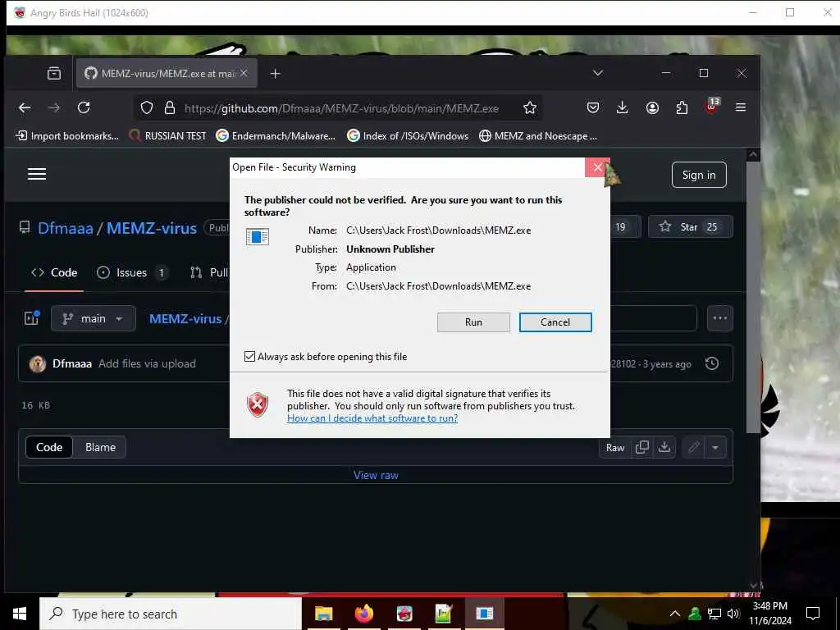
Task: Switch to the Code tab
Action: (x=54, y=272)
